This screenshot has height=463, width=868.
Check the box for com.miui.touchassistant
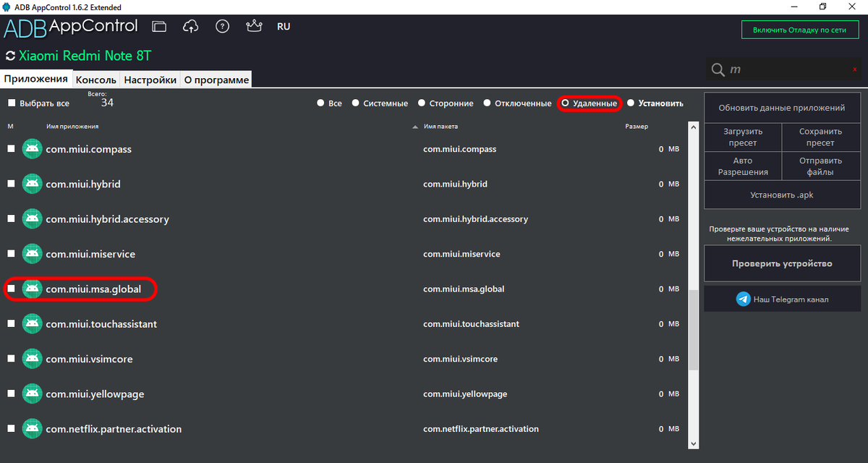pos(11,324)
